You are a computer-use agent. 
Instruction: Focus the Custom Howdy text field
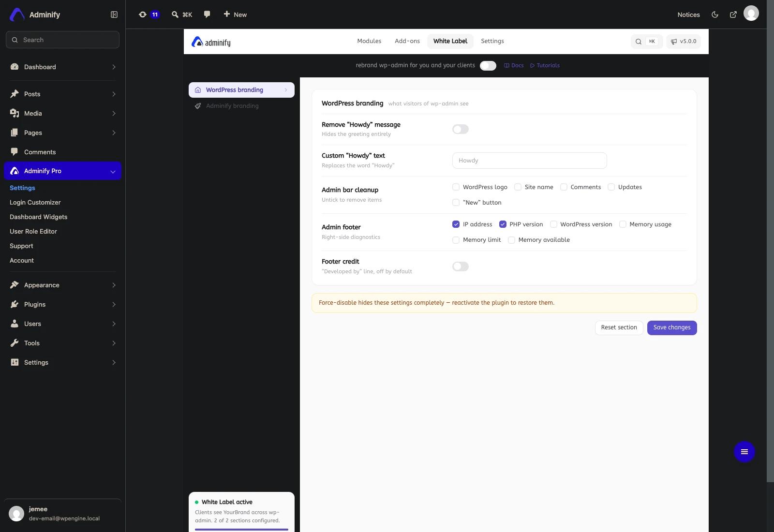pyautogui.click(x=529, y=161)
